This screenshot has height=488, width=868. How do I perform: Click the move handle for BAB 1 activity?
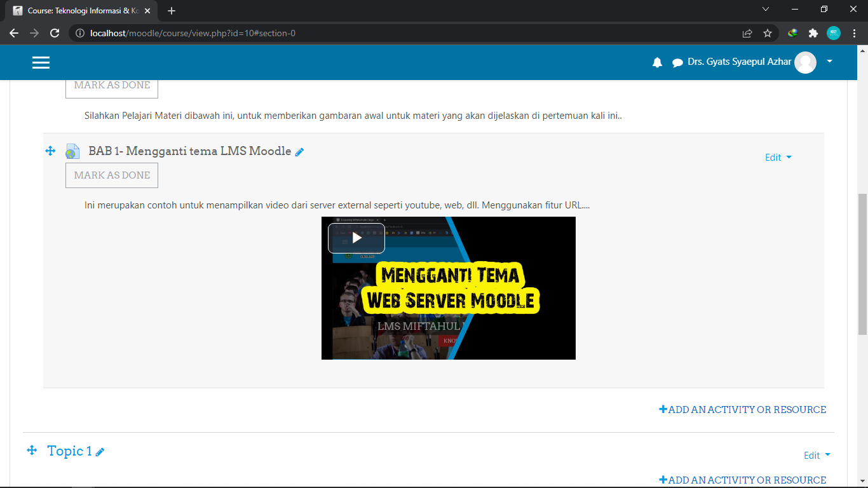pyautogui.click(x=50, y=151)
